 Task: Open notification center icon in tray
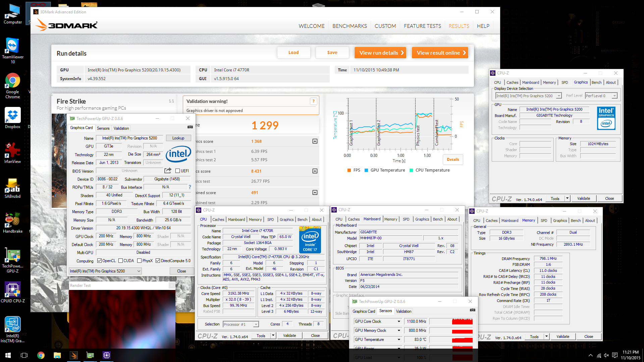pyautogui.click(x=614, y=355)
